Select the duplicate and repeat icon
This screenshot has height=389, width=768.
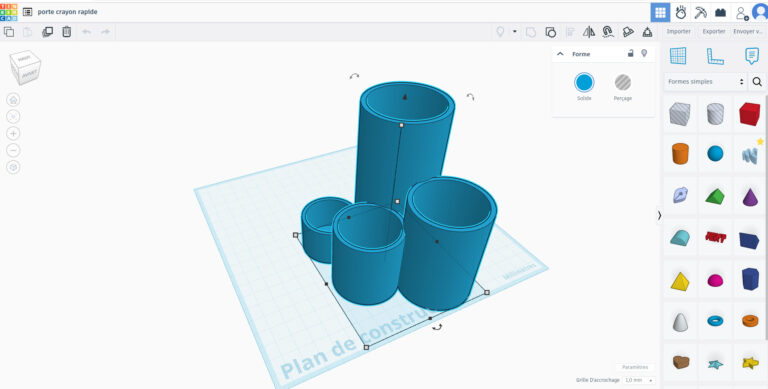48,32
